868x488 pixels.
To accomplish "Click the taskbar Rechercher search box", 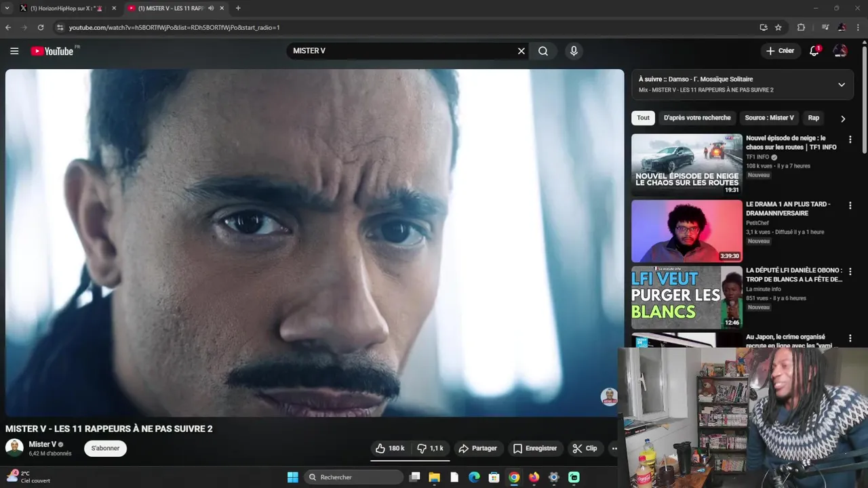I will [353, 477].
